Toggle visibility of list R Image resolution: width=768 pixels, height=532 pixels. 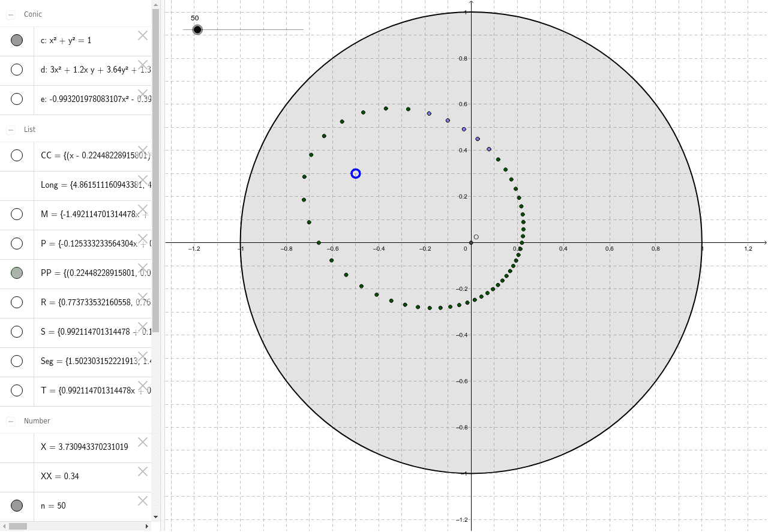(x=17, y=302)
